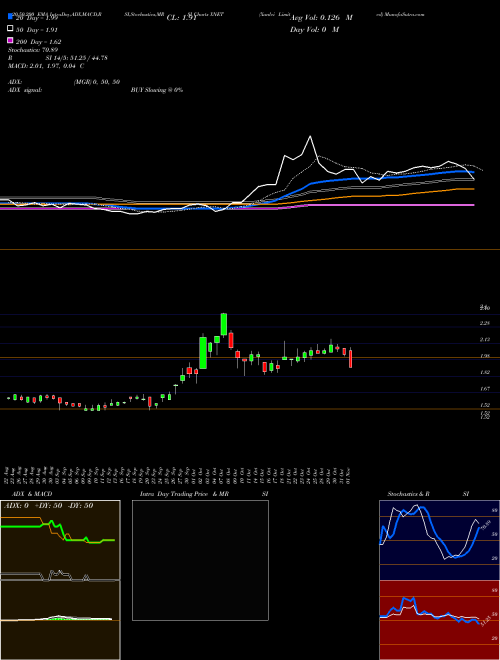The width and height of the screenshot is (500, 660).
Task: Select the '200 Day - 1.62' label
Action: 38,42
